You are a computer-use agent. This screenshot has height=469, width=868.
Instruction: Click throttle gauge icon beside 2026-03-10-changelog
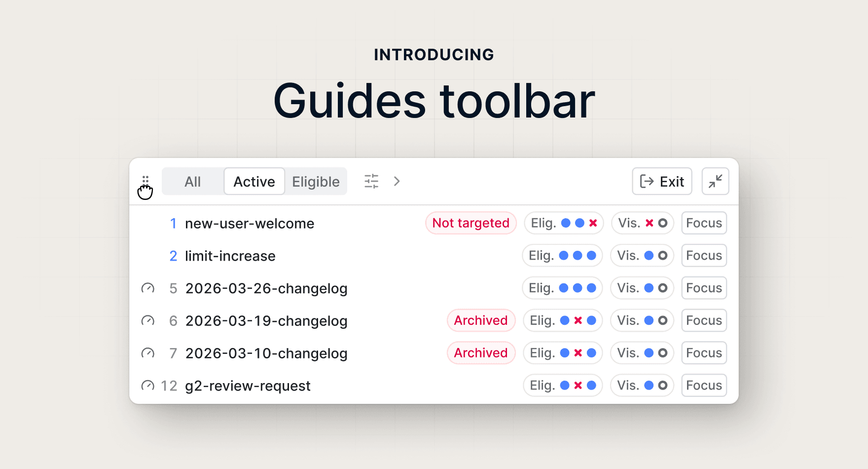pyautogui.click(x=148, y=353)
